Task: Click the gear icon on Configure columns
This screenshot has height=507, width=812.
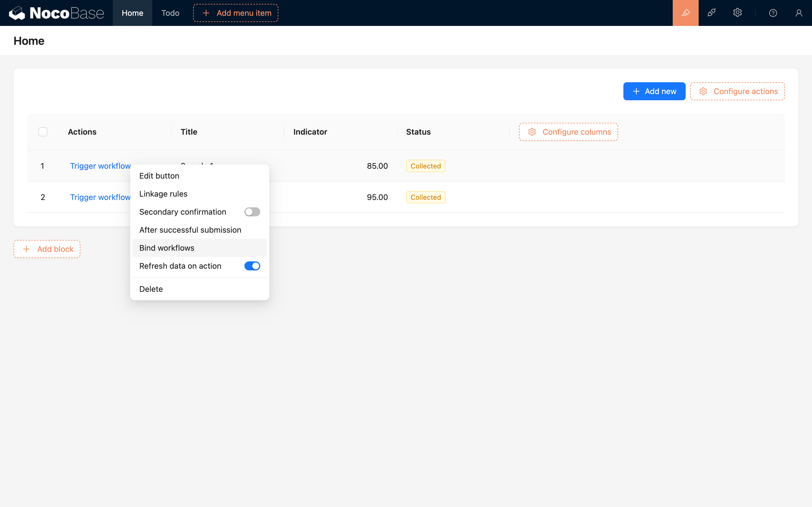Action: (532, 132)
